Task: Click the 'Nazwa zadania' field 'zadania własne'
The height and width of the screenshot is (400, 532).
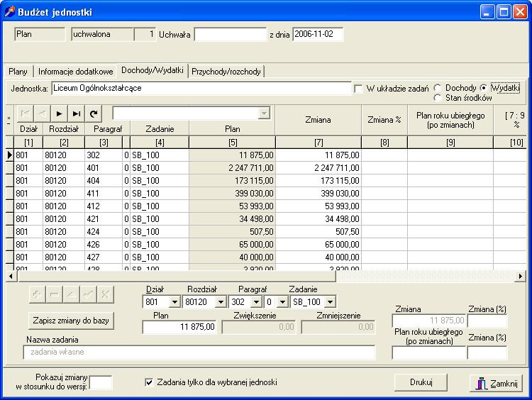Action: click(199, 352)
